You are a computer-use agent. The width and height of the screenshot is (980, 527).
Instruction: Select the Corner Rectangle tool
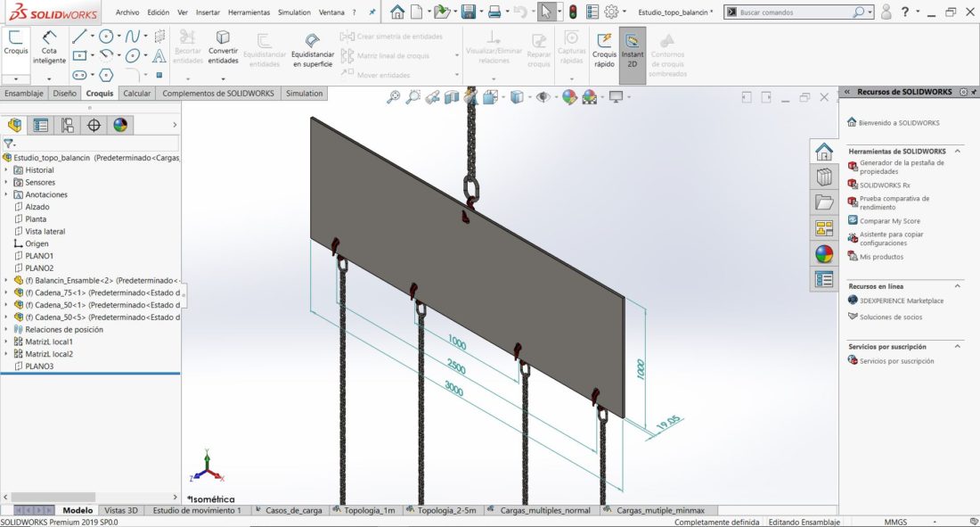[x=79, y=55]
